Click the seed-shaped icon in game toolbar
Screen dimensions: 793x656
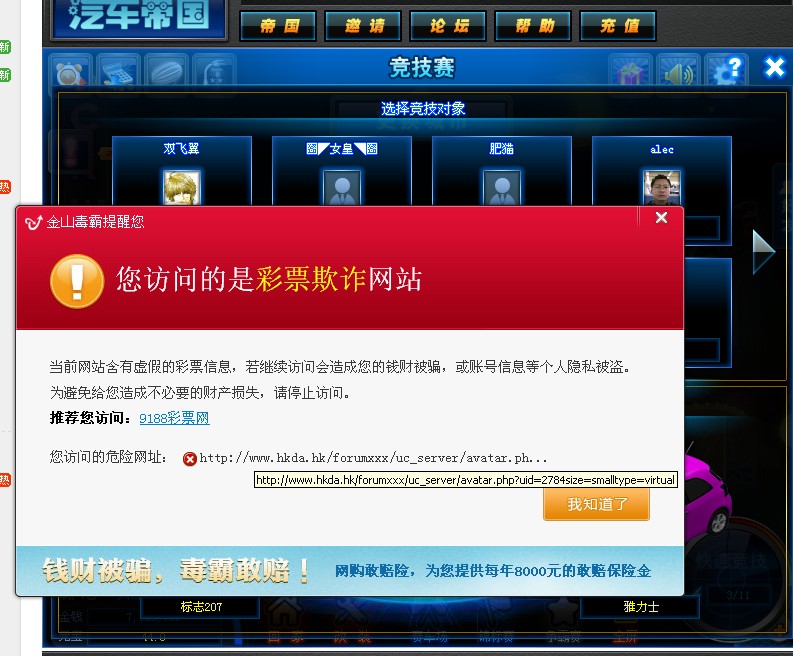pos(166,74)
